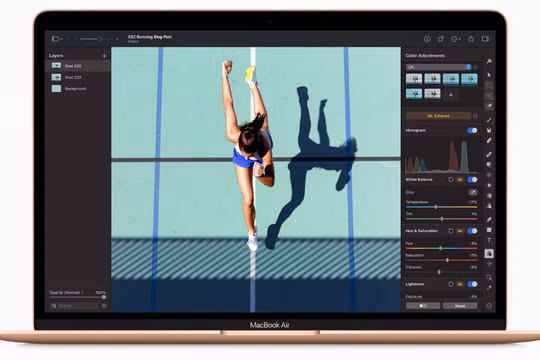Open the Effects tool below Color Adjustments

489,264
